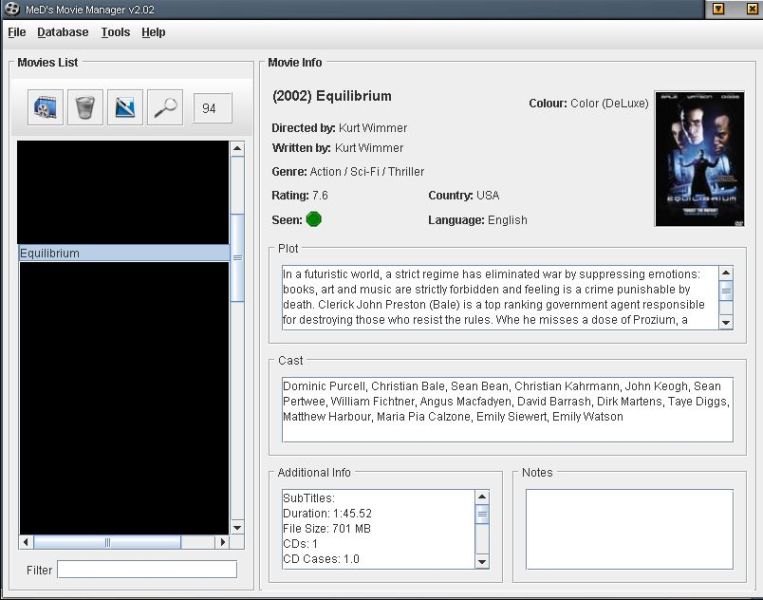Open the Database menu
763x600 pixels.
click(63, 32)
